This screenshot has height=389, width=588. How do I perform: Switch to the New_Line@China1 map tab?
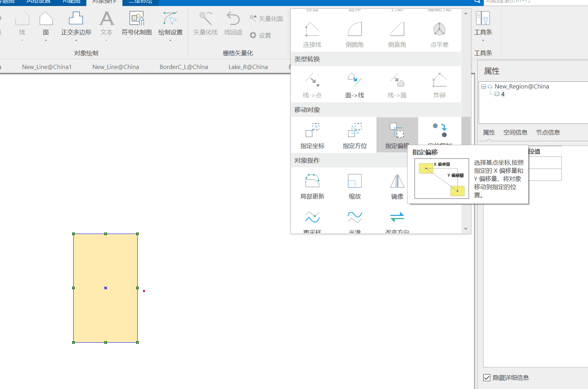pyautogui.click(x=47, y=67)
